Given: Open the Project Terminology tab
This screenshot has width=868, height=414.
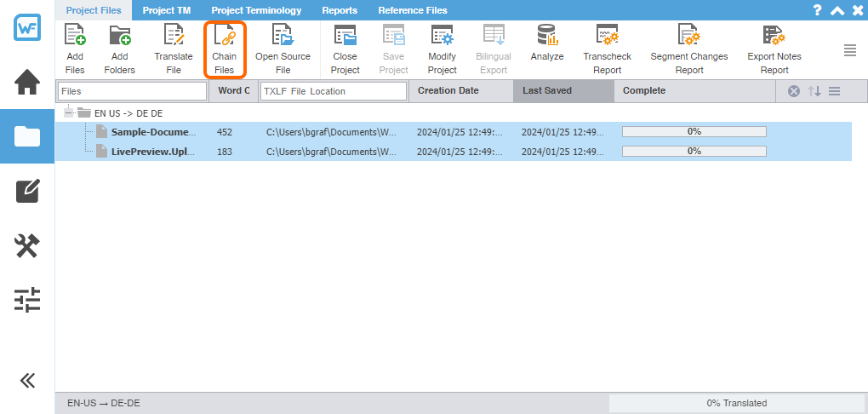Looking at the screenshot, I should pyautogui.click(x=256, y=10).
